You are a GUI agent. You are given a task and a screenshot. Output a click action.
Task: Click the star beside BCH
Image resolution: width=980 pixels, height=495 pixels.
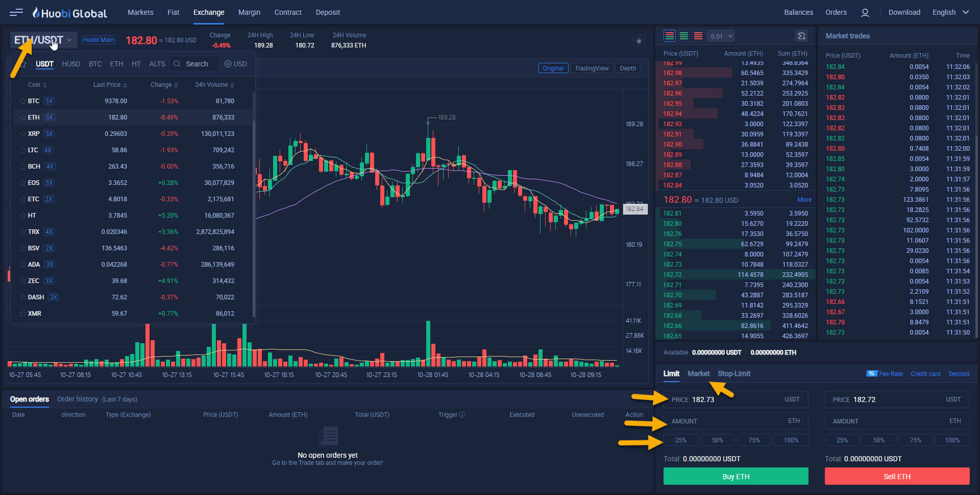click(x=22, y=167)
